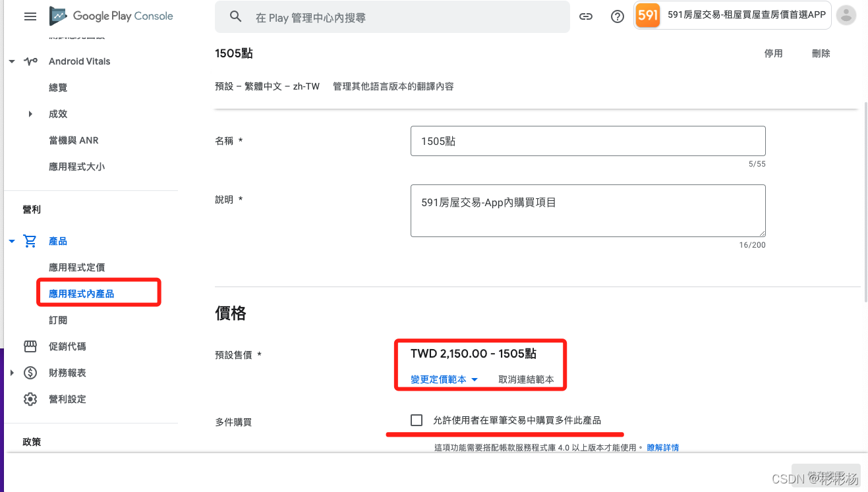Click the 成效 sidebar label

tap(58, 114)
